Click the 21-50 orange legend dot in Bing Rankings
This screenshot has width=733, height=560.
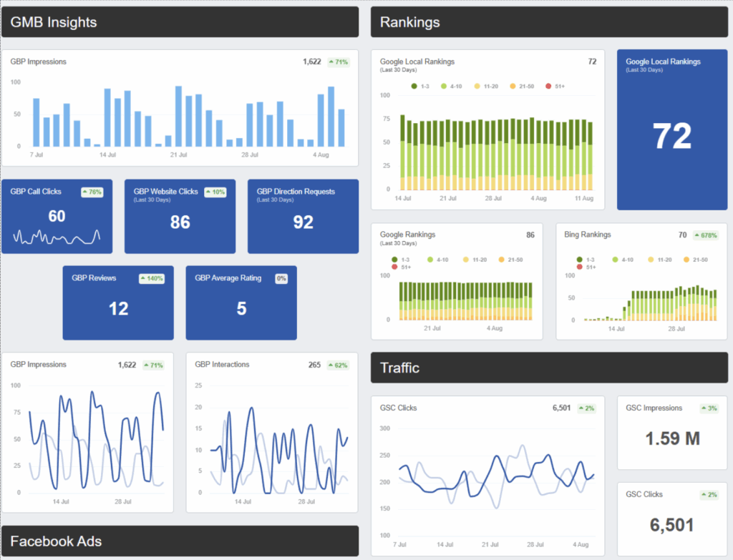[x=686, y=260]
